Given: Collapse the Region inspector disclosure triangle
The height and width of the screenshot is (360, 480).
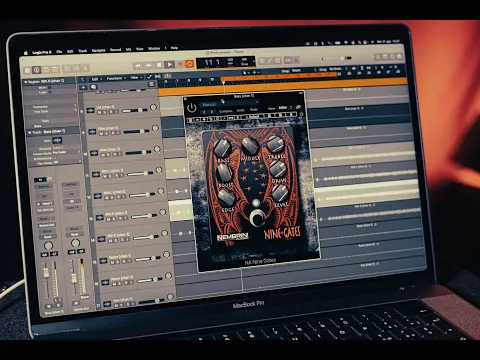Looking at the screenshot, I should point(25,82).
